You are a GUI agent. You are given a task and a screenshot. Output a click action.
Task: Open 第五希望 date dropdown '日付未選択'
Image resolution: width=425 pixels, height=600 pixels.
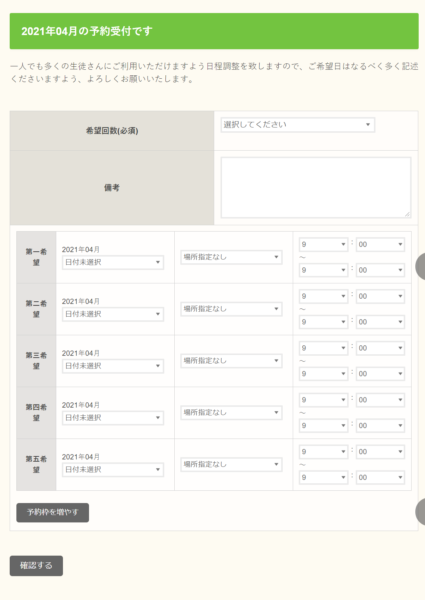(113, 470)
